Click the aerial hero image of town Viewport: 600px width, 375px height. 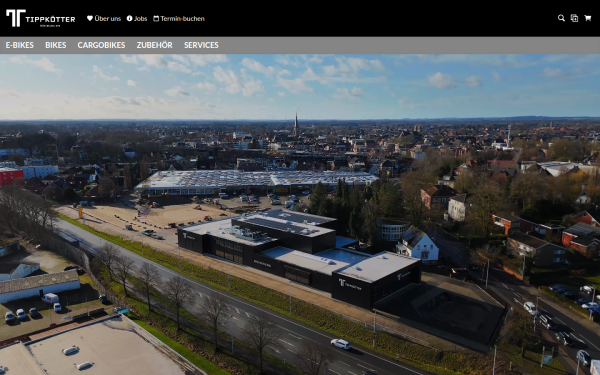(300, 214)
